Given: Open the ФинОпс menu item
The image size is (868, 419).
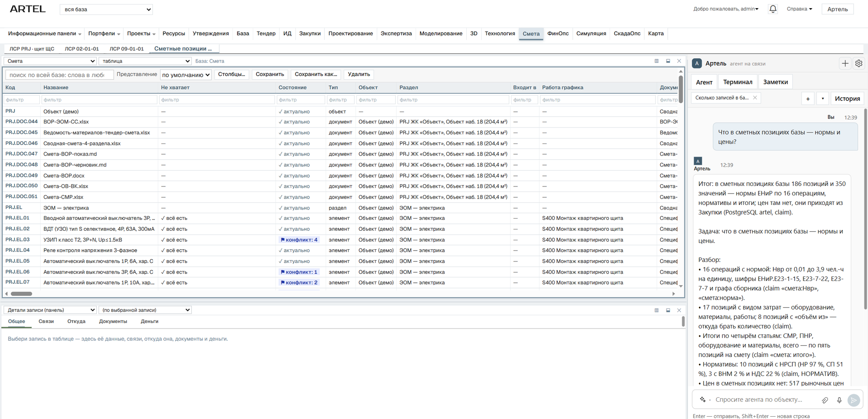Looking at the screenshot, I should pos(558,33).
